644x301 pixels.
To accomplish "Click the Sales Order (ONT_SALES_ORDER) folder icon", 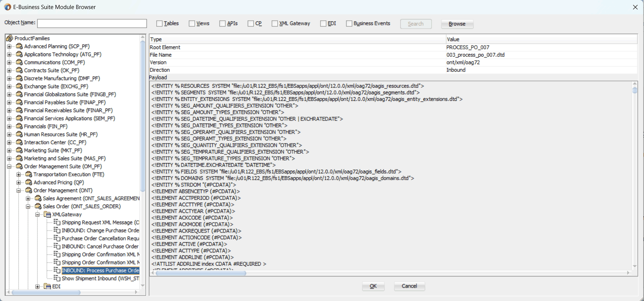I will click(38, 206).
